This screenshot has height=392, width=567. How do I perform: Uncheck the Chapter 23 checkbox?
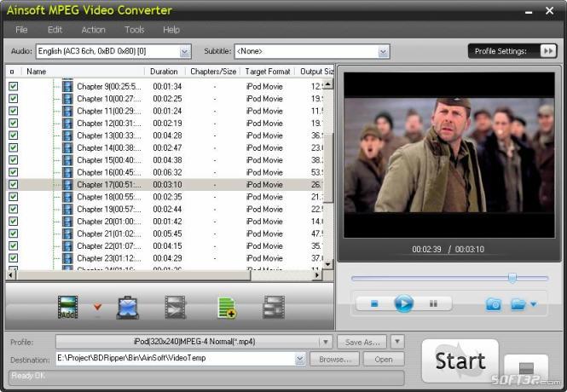[14, 258]
